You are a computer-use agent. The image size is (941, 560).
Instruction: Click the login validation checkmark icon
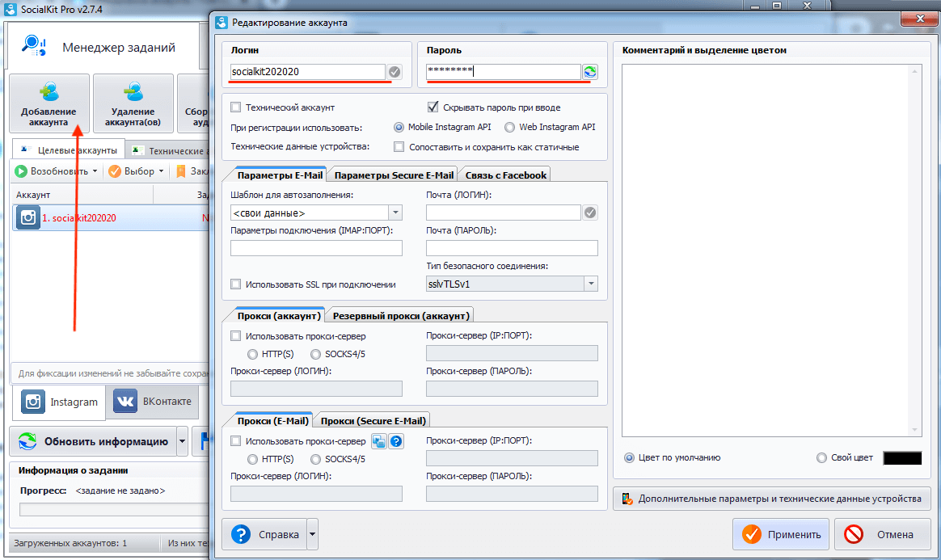point(395,72)
